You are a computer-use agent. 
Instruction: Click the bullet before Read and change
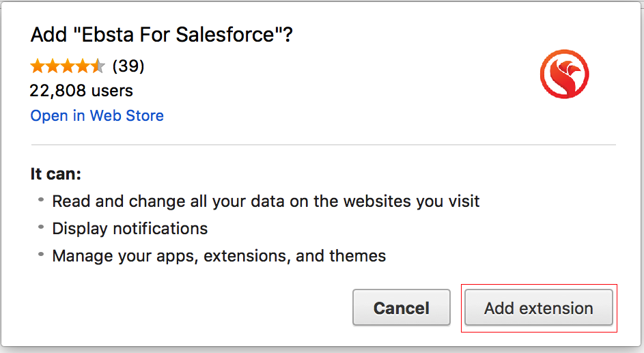[x=41, y=200]
